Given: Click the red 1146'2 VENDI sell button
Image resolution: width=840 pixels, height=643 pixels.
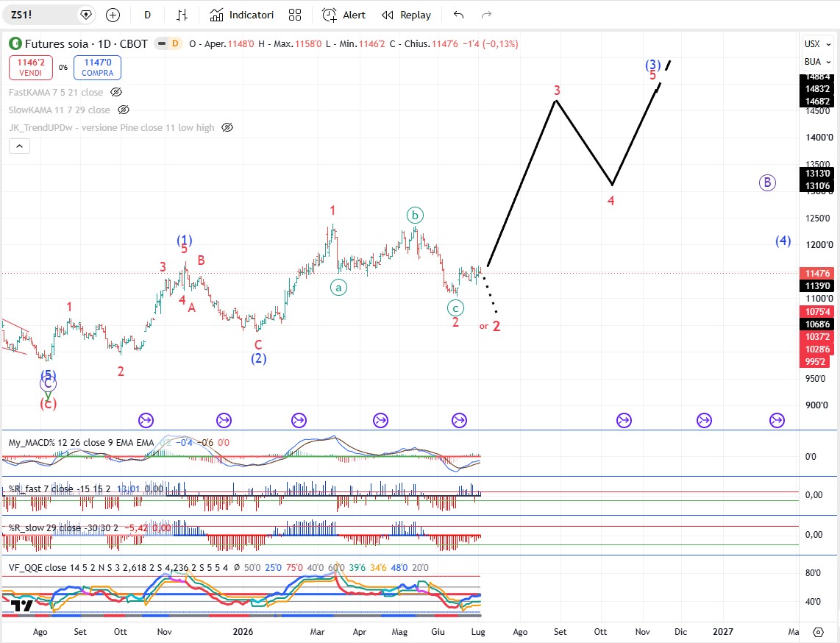Looking at the screenshot, I should 31,68.
